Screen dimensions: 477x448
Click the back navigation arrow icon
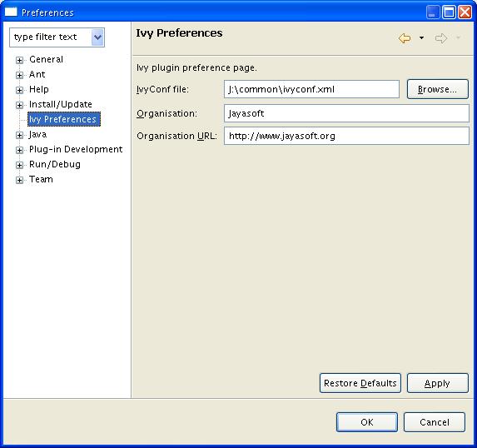(x=405, y=38)
